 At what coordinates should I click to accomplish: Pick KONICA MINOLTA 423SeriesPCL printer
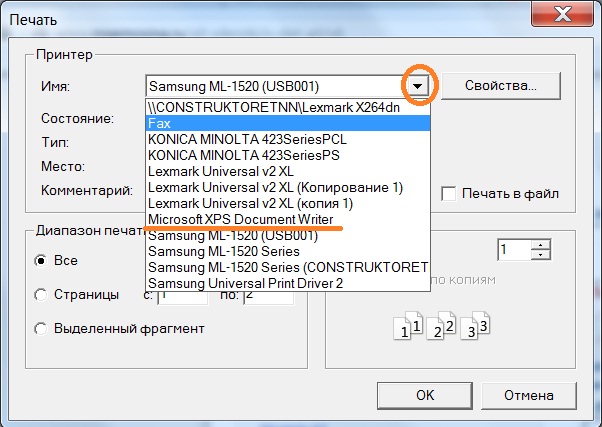click(288, 139)
